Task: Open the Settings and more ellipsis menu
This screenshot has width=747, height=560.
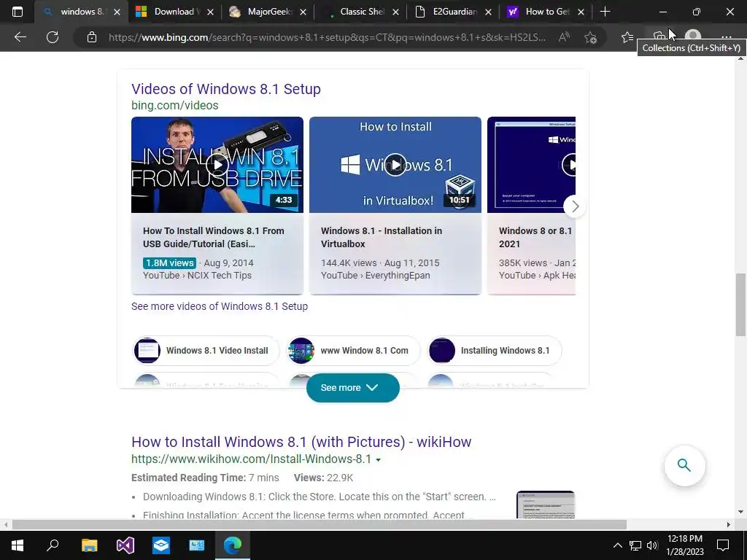Action: [726, 37]
